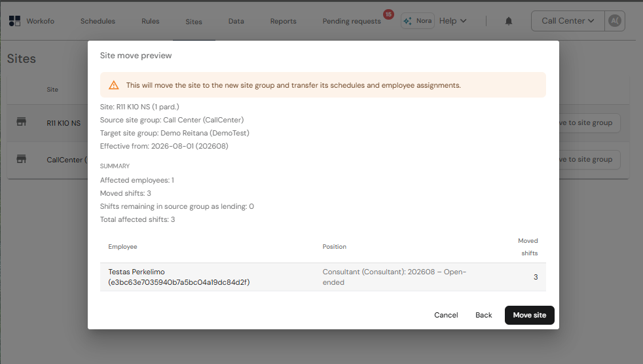Click the Position column header
Screen dimensions: 643x364
[334, 247]
